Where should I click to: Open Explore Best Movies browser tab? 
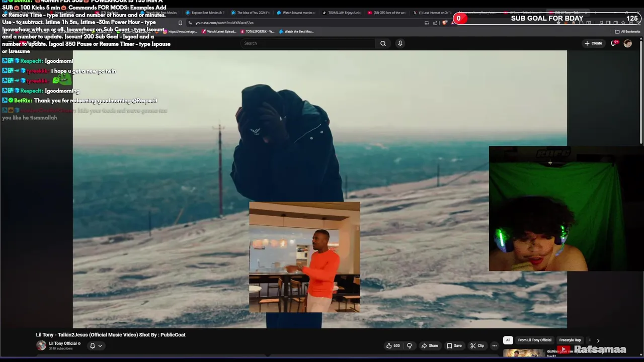tap(205, 13)
